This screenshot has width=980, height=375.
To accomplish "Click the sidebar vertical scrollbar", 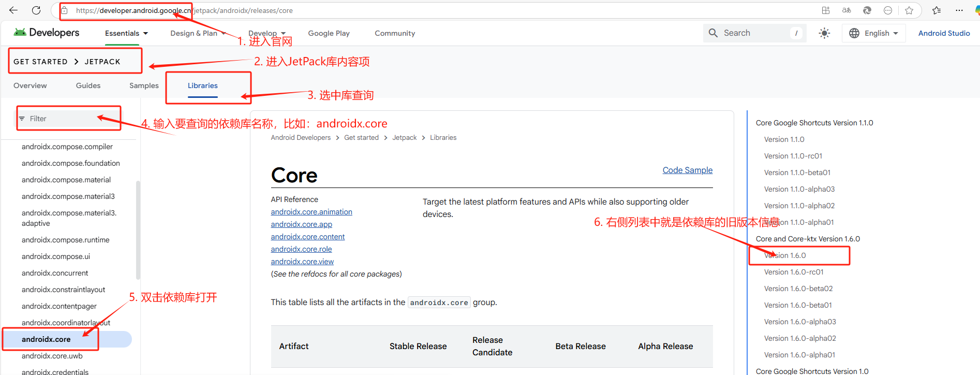I will click(x=138, y=230).
